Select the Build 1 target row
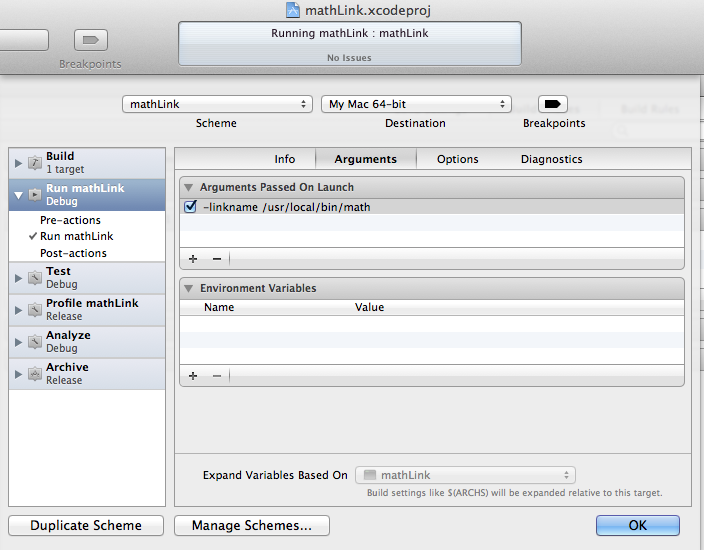This screenshot has width=704, height=550. (87, 163)
